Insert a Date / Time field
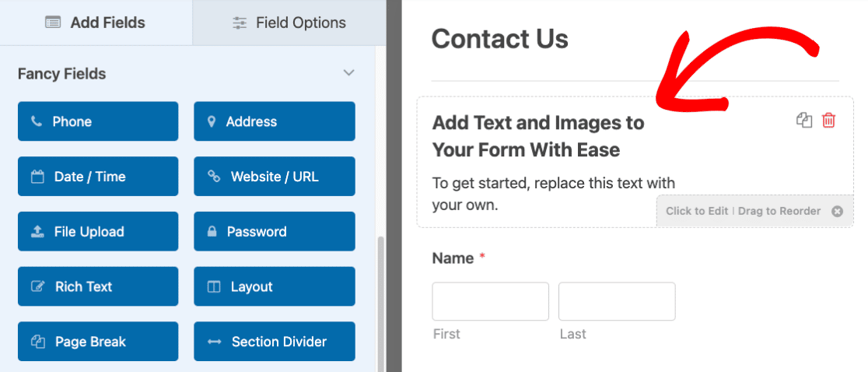The width and height of the screenshot is (868, 372). 98,177
